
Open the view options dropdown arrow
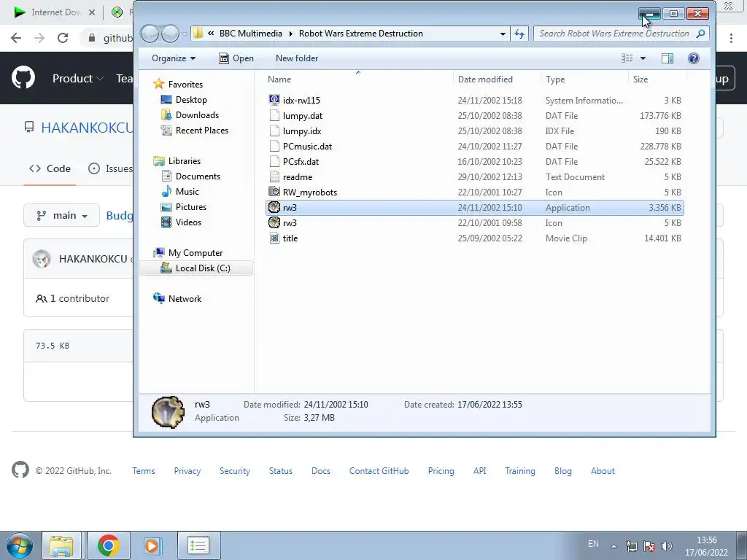click(643, 58)
